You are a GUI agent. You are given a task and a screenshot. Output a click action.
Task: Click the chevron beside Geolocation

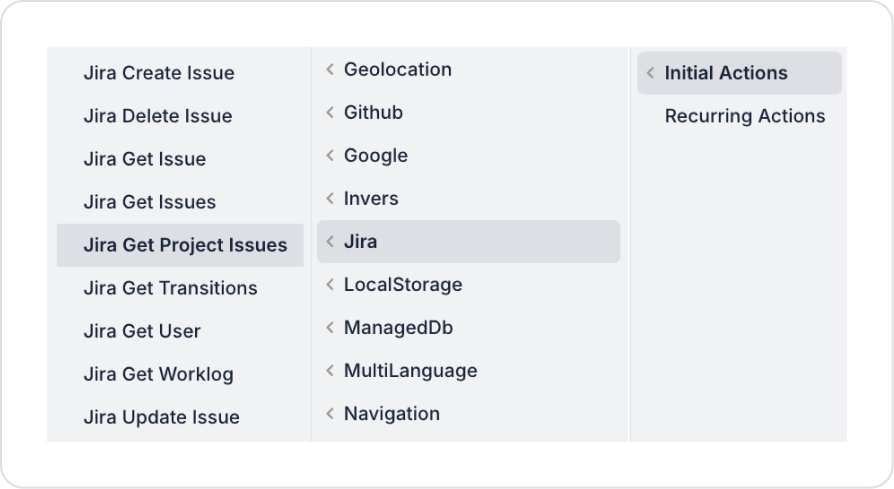pyautogui.click(x=330, y=70)
